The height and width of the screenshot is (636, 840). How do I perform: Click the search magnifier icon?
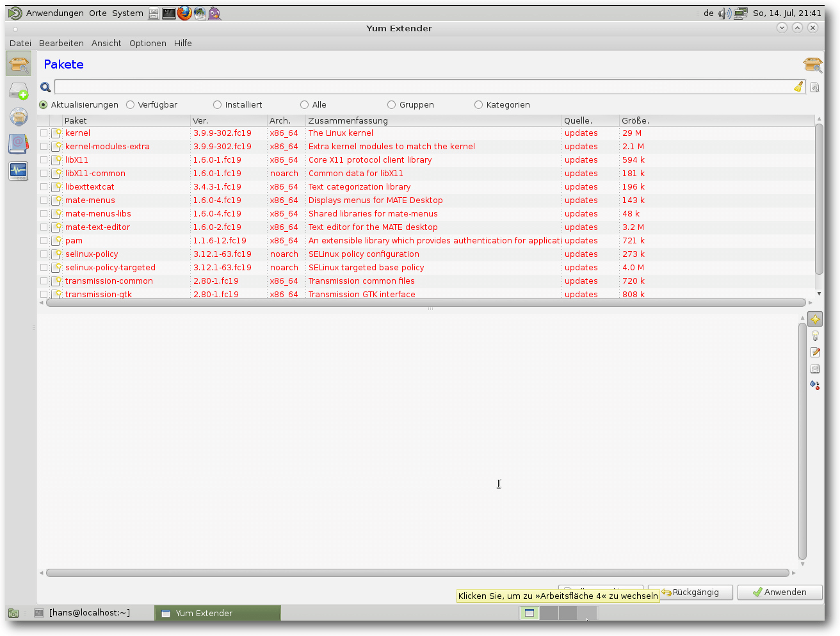tap(45, 87)
